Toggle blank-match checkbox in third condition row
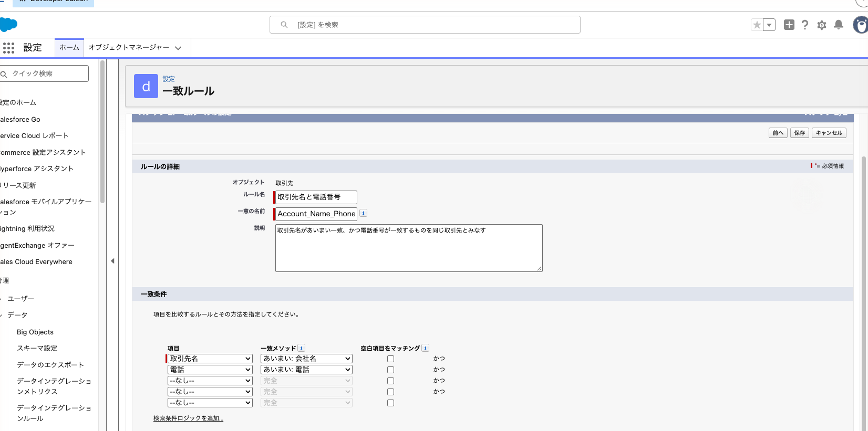Screen dimensions: 868x431 390,381
